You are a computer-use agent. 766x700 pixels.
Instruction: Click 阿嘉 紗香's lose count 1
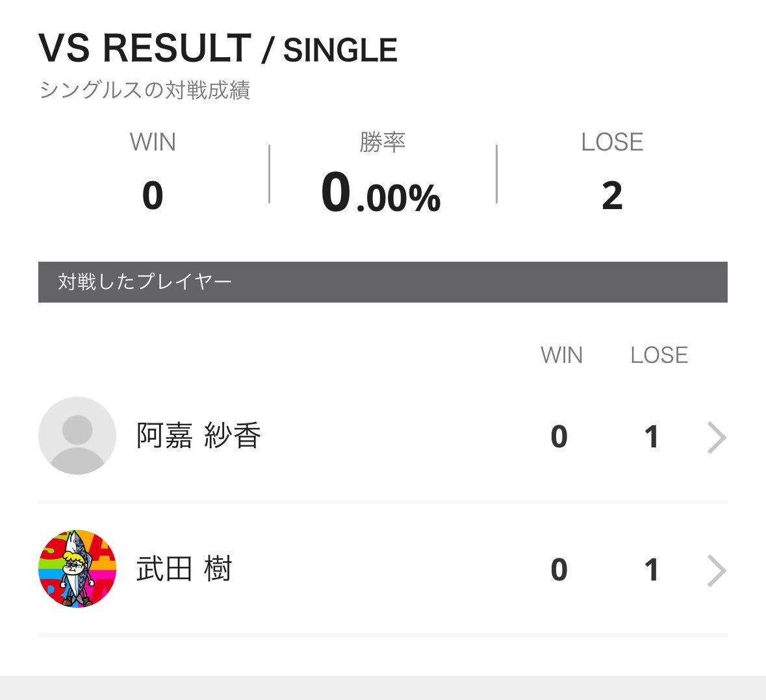[652, 436]
